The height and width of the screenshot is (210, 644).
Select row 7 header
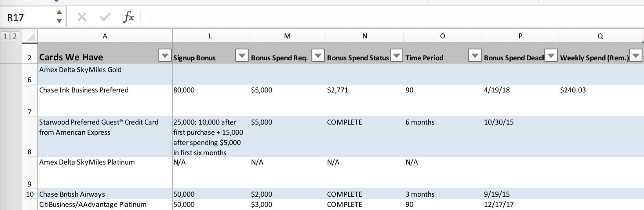30,100
